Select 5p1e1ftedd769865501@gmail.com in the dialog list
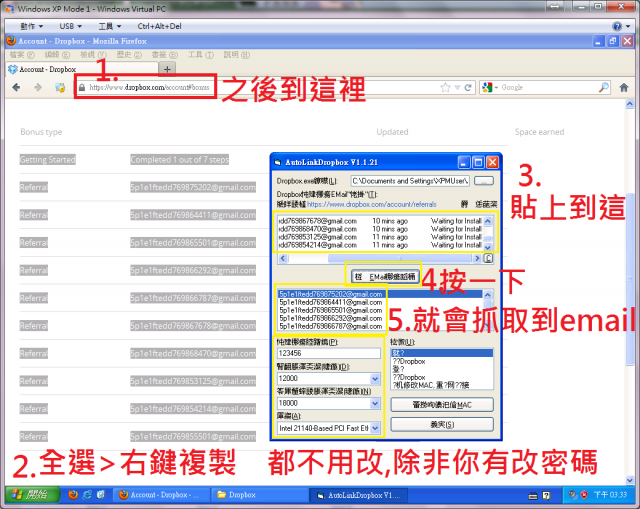This screenshot has width=640, height=509. click(x=331, y=311)
